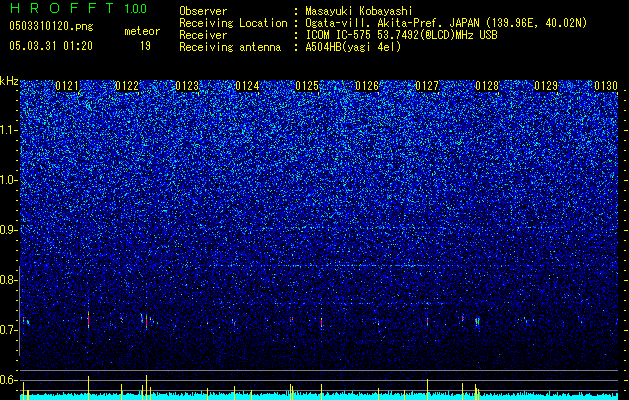This screenshot has width=629, height=400.
Task: Click the meteor count value 19
Action: click(145, 46)
